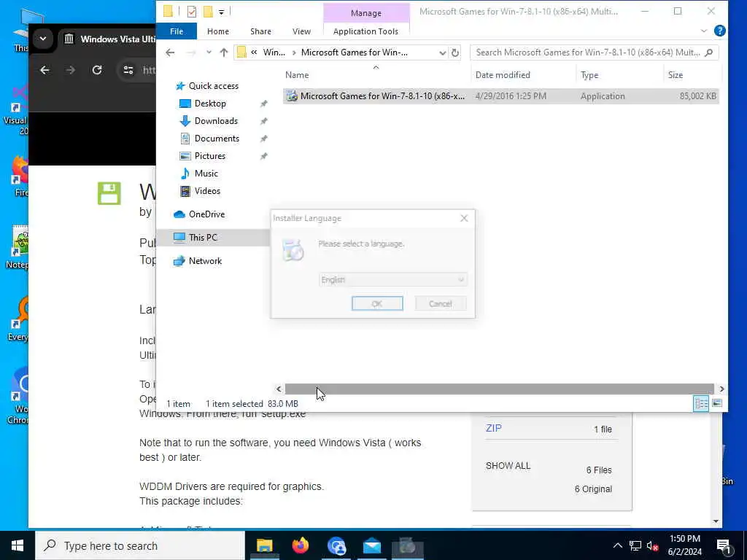Sort by Type column header
Image resolution: width=747 pixels, height=560 pixels.
[589, 75]
